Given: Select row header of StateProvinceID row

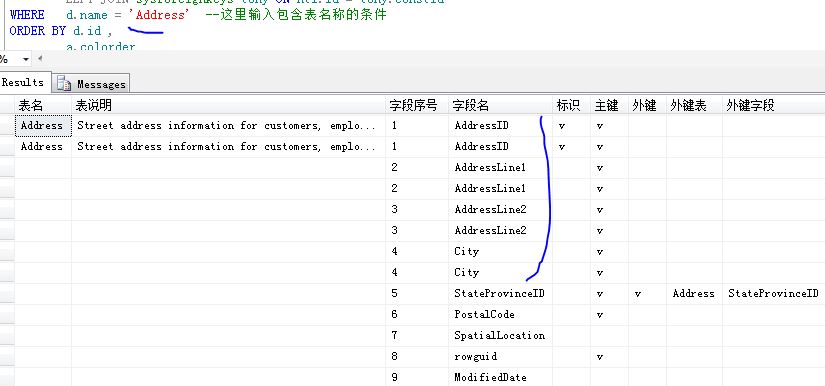Looking at the screenshot, I should (x=7, y=293).
